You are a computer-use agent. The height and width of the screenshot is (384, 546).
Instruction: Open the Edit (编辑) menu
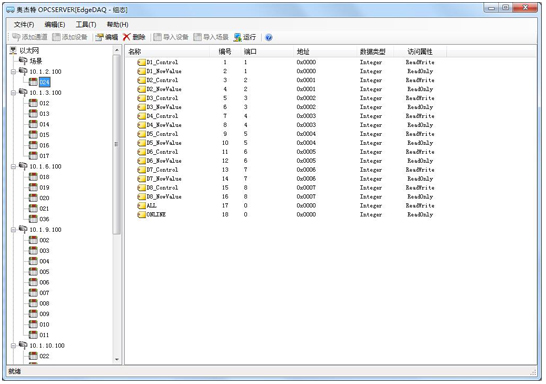(55, 25)
